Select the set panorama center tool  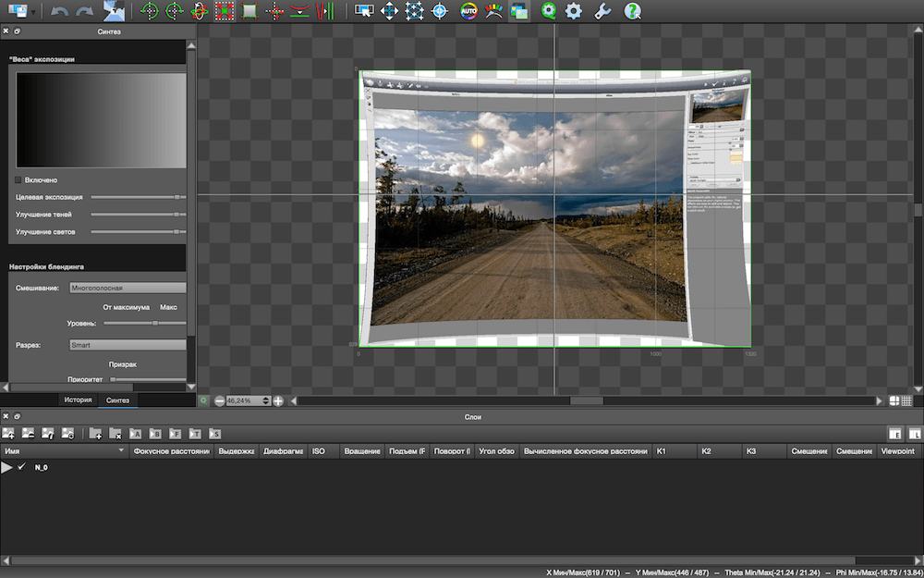(x=150, y=10)
